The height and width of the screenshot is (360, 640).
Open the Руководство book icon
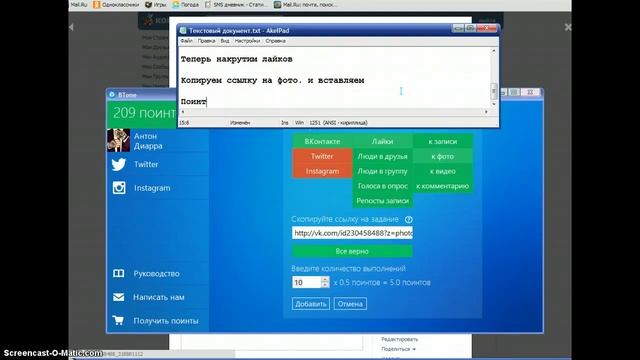pyautogui.click(x=118, y=273)
